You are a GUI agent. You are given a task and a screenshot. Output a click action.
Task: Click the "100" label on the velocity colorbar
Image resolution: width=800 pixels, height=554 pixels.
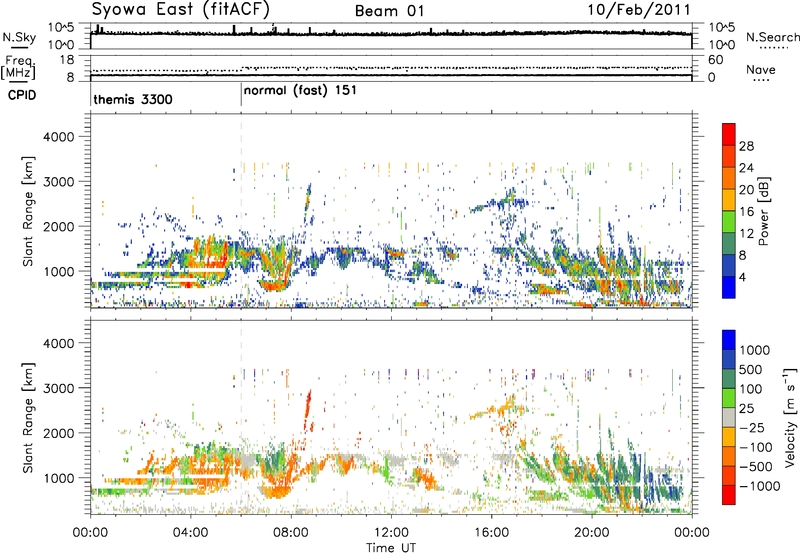pyautogui.click(x=752, y=389)
